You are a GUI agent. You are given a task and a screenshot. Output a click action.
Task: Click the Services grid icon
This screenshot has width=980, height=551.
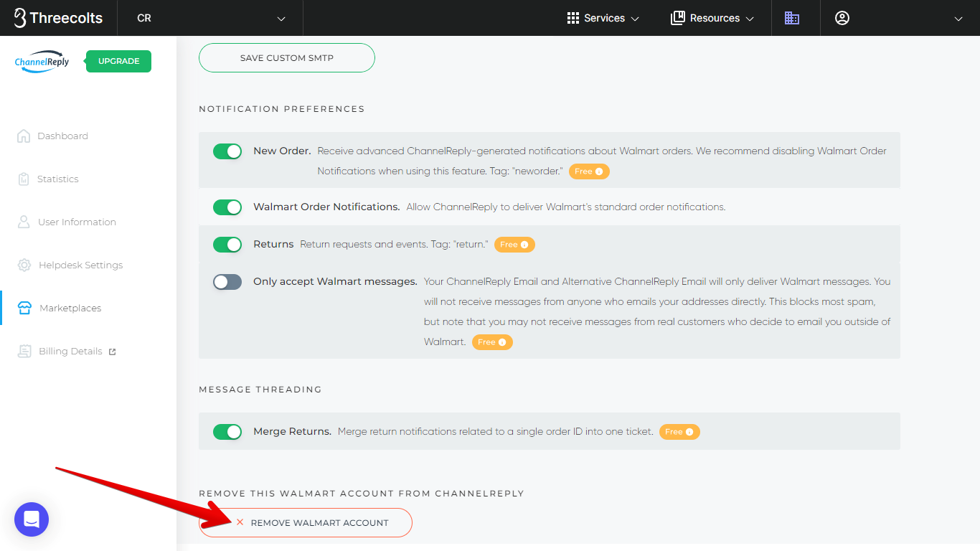click(x=573, y=18)
